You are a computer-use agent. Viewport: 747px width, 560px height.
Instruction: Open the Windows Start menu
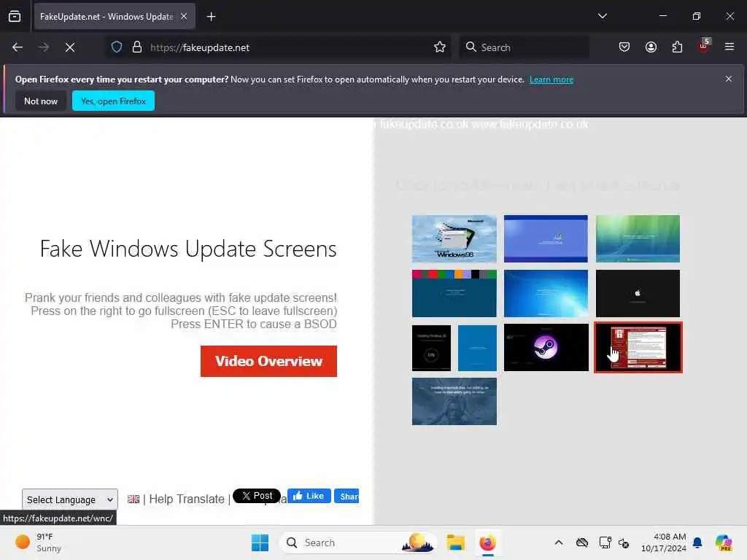coord(260,542)
